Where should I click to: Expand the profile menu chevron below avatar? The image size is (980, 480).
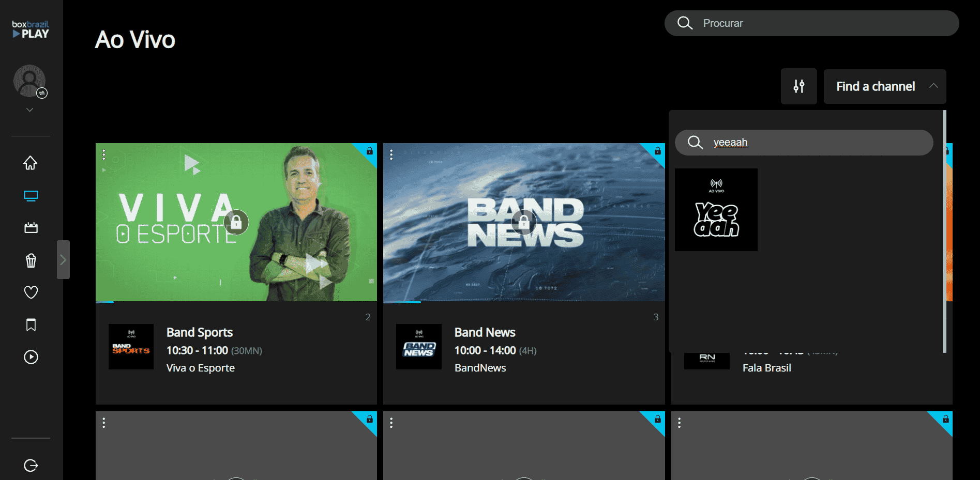pos(30,110)
